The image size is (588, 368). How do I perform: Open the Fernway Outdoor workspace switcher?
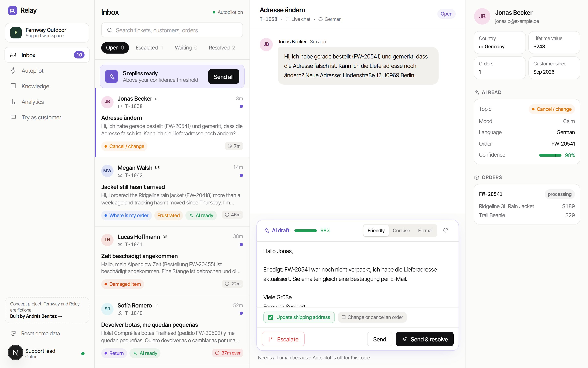(47, 33)
